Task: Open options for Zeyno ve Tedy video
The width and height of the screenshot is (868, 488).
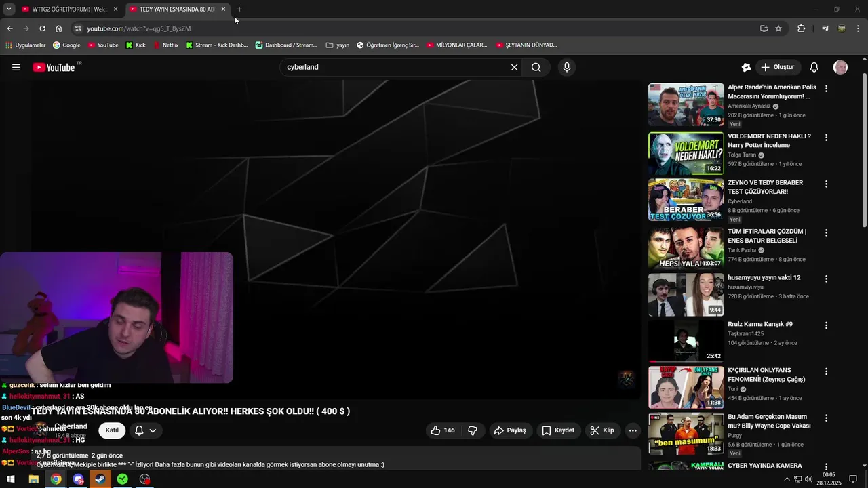Action: click(x=826, y=184)
